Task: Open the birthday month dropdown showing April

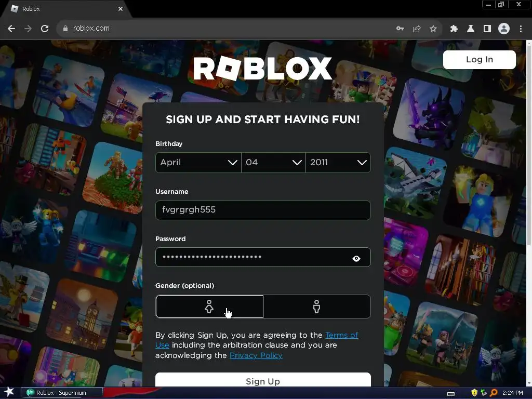Action: click(x=198, y=163)
